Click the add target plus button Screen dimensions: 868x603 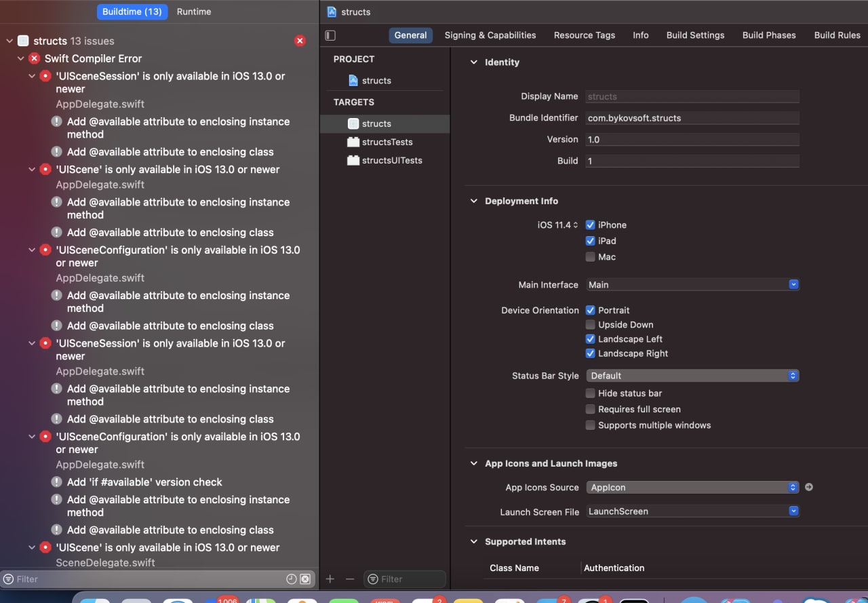click(x=330, y=579)
